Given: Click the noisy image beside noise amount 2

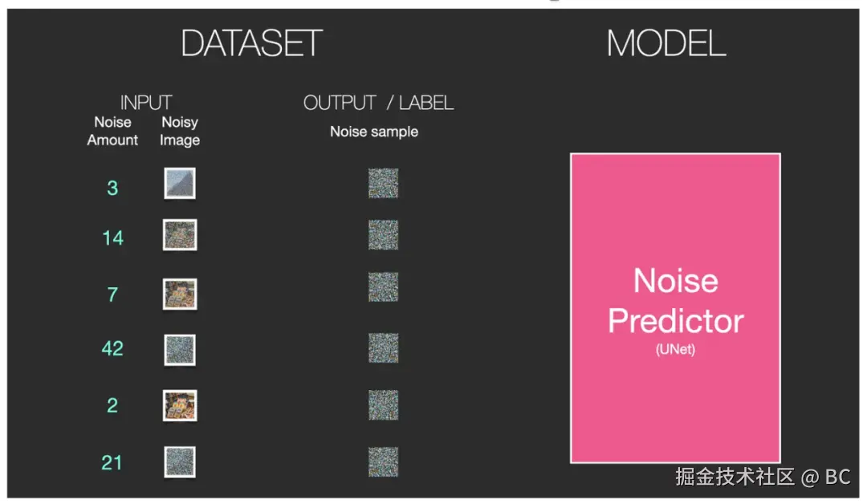Looking at the screenshot, I should click(x=180, y=405).
